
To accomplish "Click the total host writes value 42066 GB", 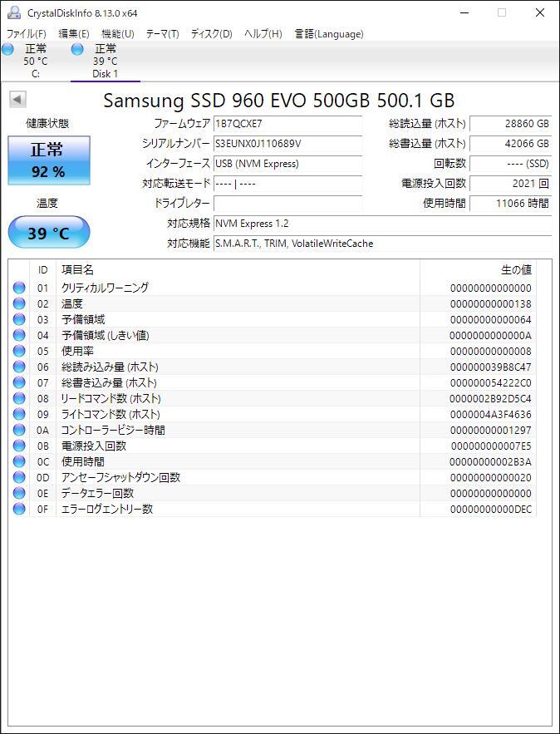I will [x=510, y=144].
